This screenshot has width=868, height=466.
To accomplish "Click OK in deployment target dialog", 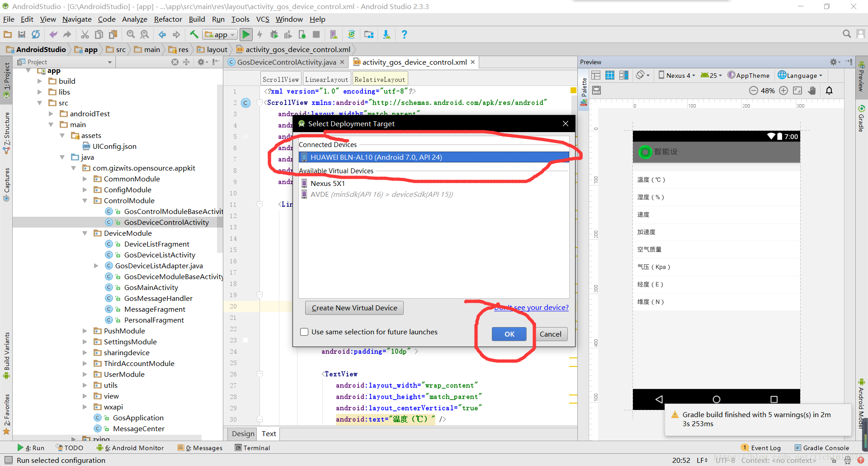I will click(x=509, y=334).
